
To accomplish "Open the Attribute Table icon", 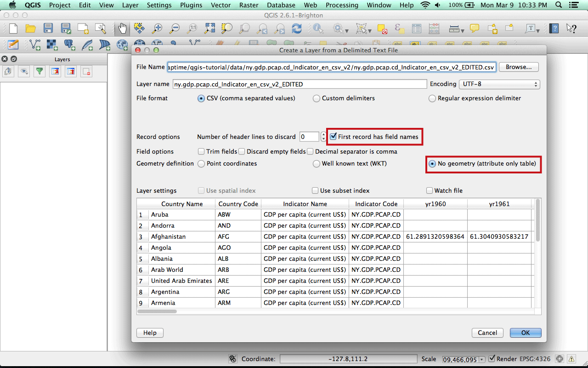I will point(416,29).
